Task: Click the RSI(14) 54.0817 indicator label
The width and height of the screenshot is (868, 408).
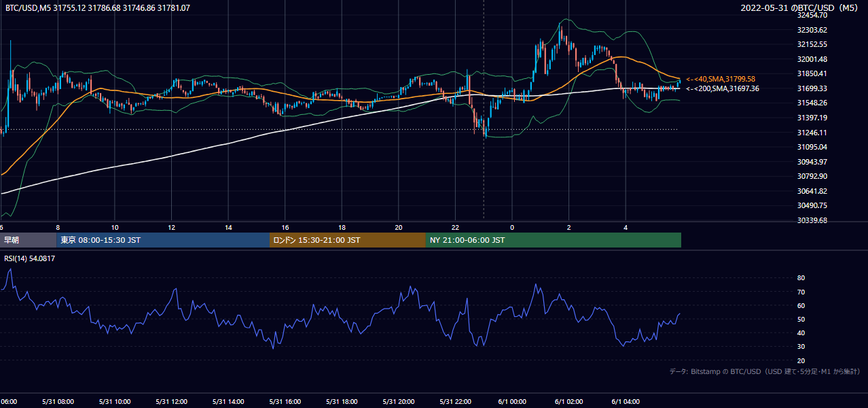Action: (30, 258)
